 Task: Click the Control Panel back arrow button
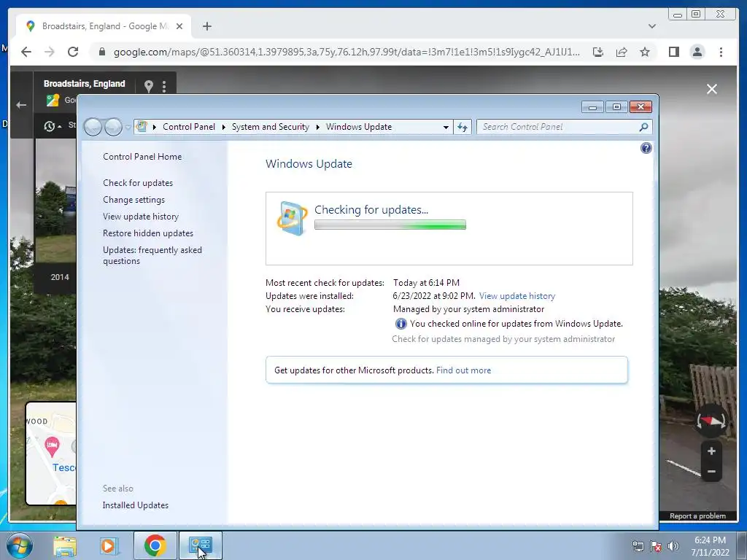point(93,127)
